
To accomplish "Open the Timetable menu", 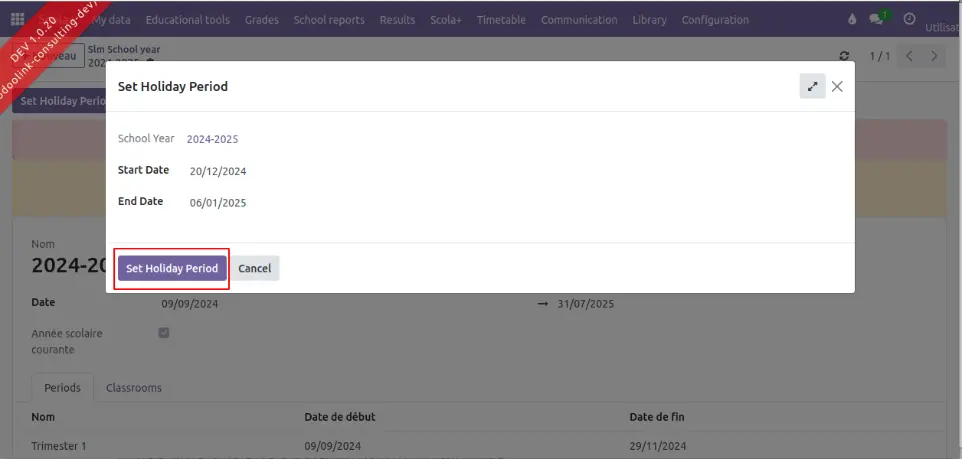I will pyautogui.click(x=501, y=20).
